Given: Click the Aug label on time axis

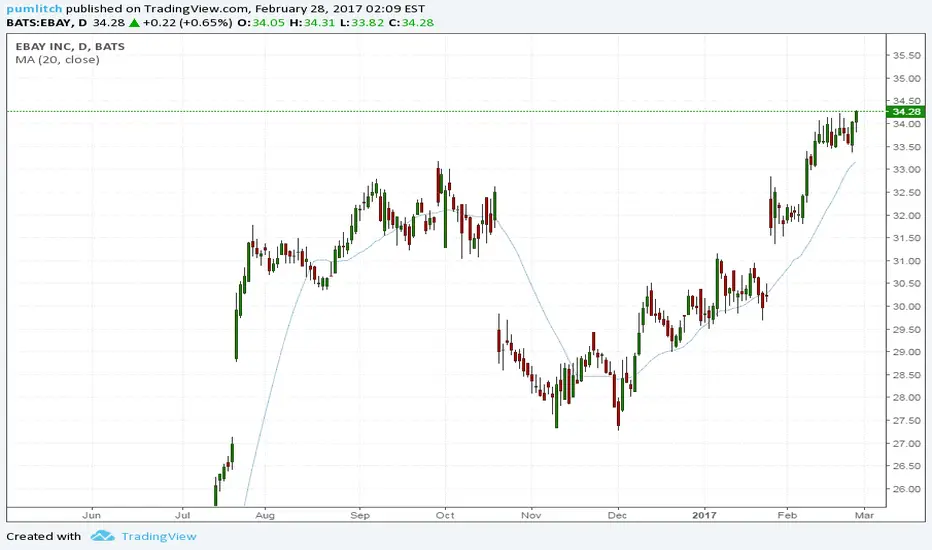Looking at the screenshot, I should (x=265, y=515).
